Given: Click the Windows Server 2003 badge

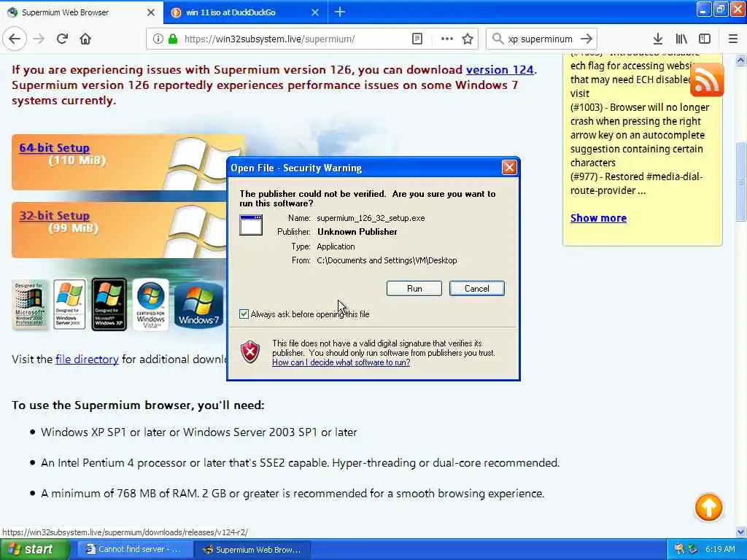Looking at the screenshot, I should point(69,304).
